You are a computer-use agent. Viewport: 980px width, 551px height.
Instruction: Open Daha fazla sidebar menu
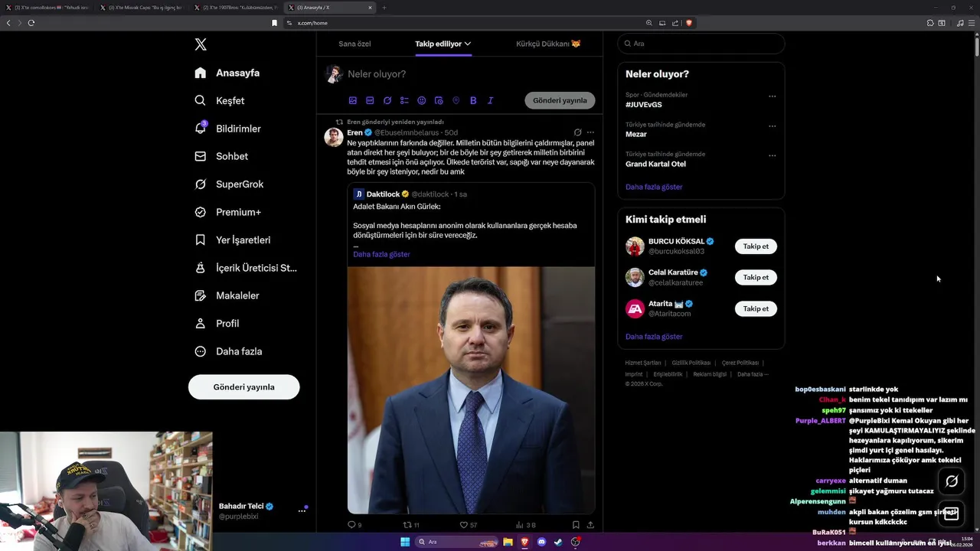(x=228, y=351)
